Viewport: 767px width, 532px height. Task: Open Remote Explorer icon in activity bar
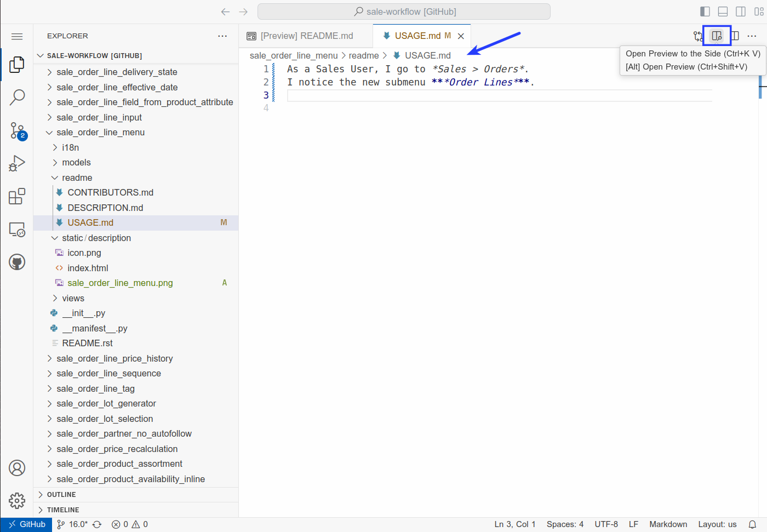tap(17, 229)
